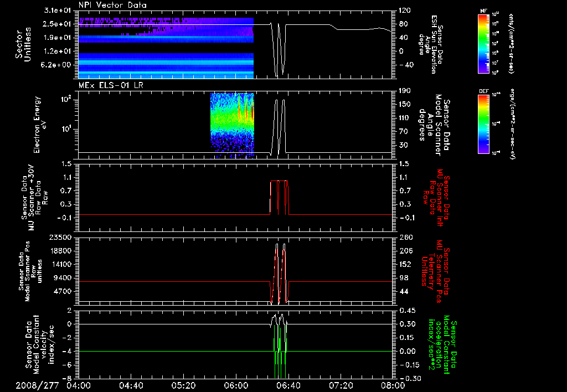567x392 pixels.
Task: Click the green acceleration spikes
Action: pyautogui.click(x=280, y=351)
